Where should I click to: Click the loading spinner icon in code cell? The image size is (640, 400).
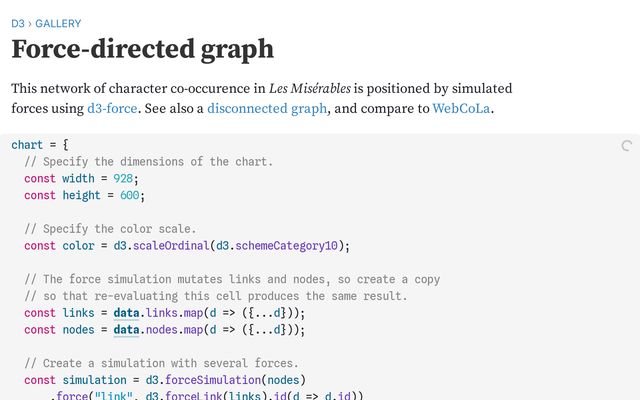(x=627, y=146)
